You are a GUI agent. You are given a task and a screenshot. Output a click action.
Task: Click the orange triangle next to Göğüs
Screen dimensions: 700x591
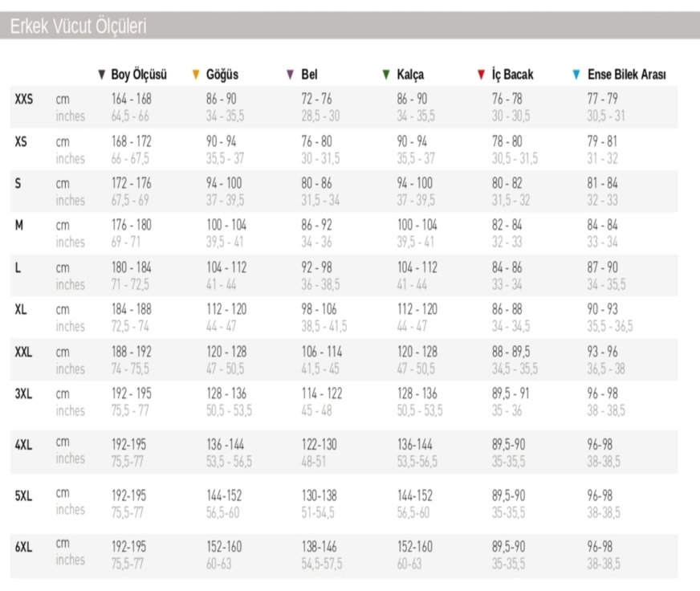(x=196, y=75)
